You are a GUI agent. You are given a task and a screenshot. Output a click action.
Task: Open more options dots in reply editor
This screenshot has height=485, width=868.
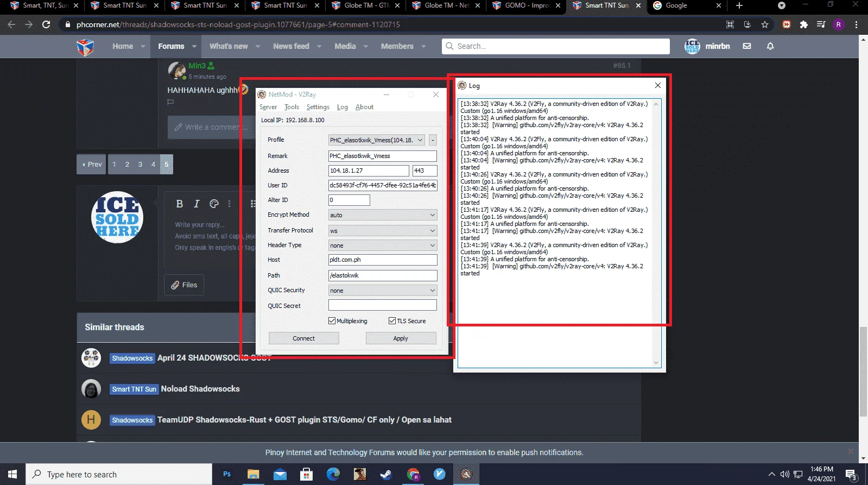pos(229,204)
